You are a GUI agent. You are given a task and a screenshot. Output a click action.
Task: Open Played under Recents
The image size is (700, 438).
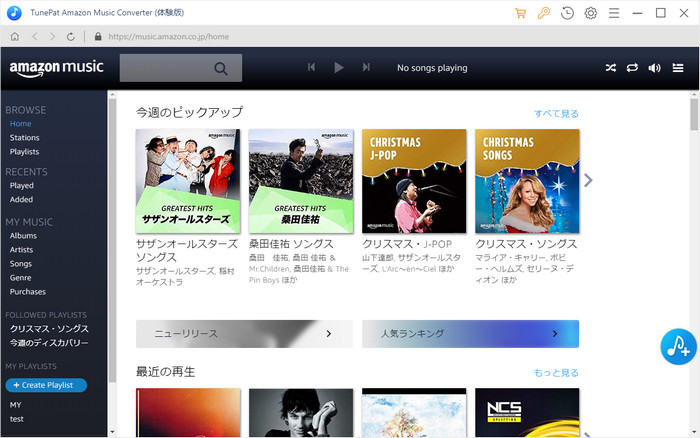coord(21,185)
